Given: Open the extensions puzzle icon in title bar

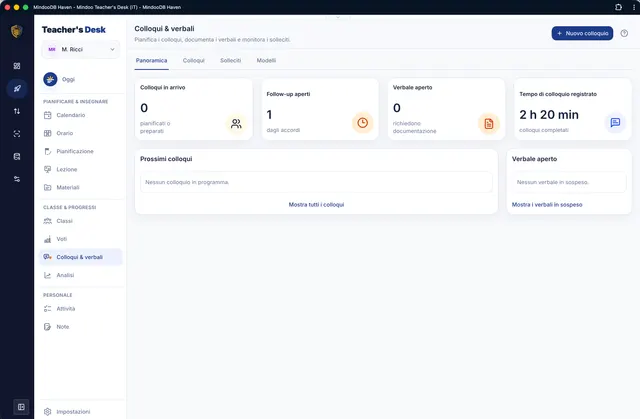Looking at the screenshot, I should click(618, 7).
